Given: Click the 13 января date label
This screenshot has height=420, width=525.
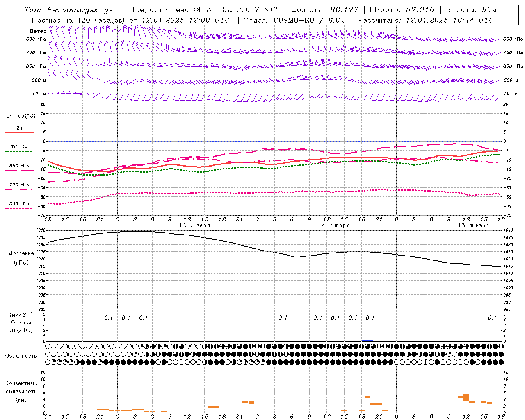Looking at the screenshot, I should [194, 226].
